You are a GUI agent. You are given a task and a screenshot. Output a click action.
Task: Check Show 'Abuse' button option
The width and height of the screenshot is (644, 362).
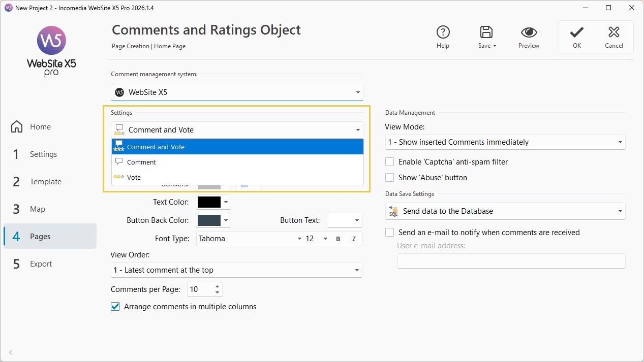[x=390, y=178]
